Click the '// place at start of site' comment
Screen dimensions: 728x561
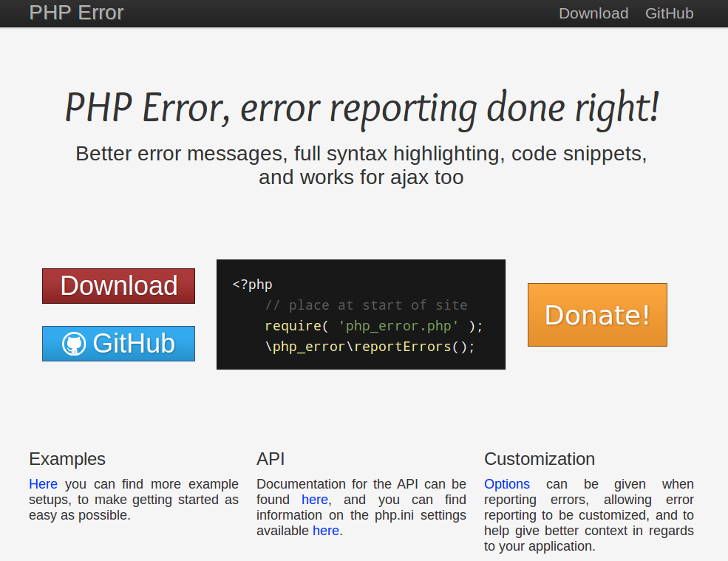367,305
